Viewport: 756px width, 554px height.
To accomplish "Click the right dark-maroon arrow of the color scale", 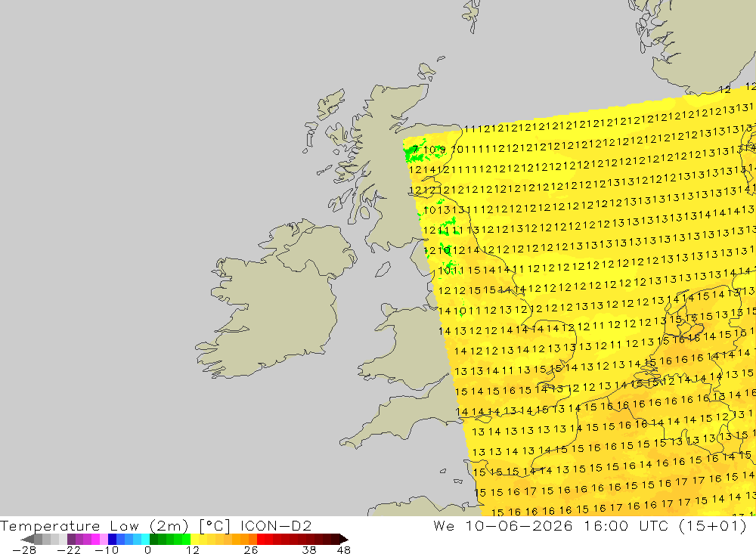I will coord(342,539).
